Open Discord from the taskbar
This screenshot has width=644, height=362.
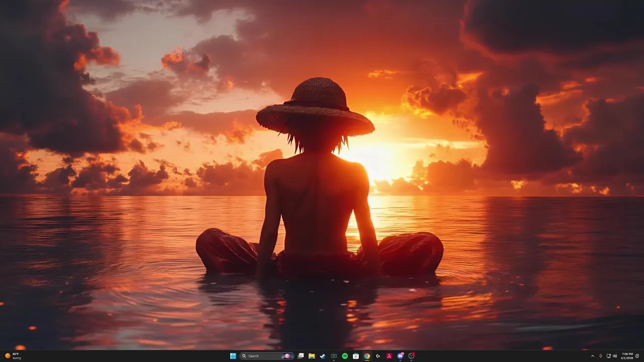click(x=400, y=356)
